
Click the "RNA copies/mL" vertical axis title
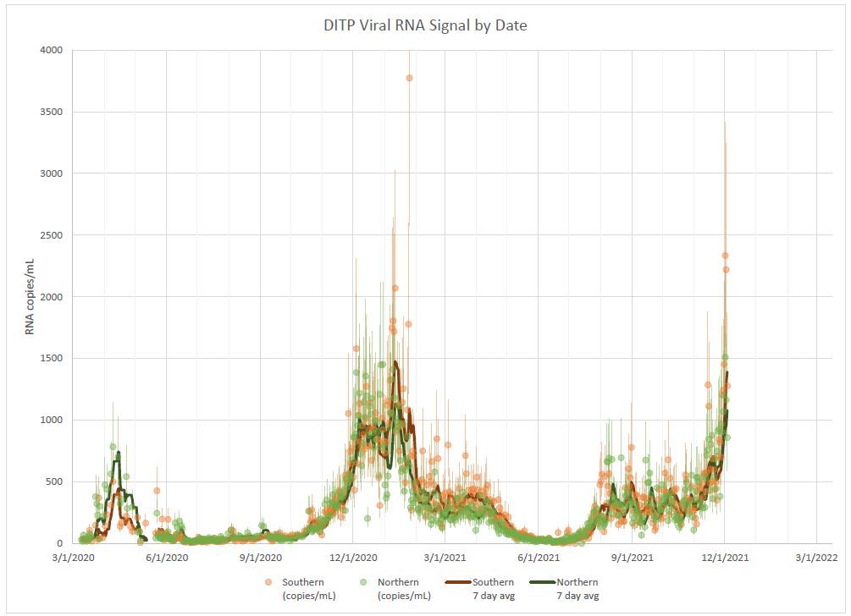point(30,296)
